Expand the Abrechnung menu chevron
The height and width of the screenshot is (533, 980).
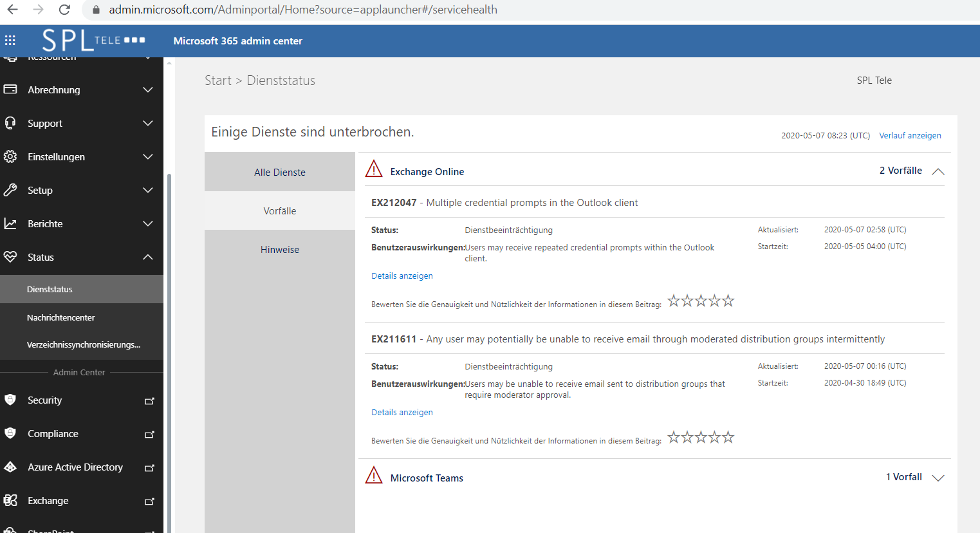pyautogui.click(x=148, y=89)
